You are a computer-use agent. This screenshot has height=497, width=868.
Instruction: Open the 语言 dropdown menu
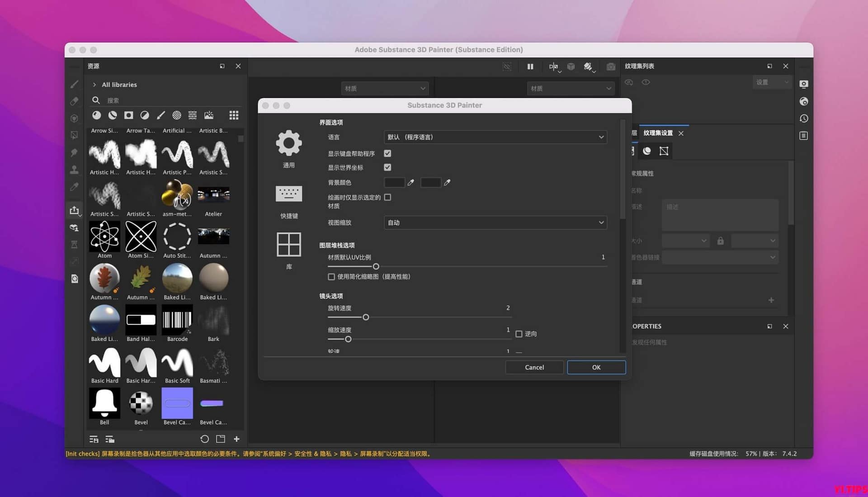(x=495, y=137)
